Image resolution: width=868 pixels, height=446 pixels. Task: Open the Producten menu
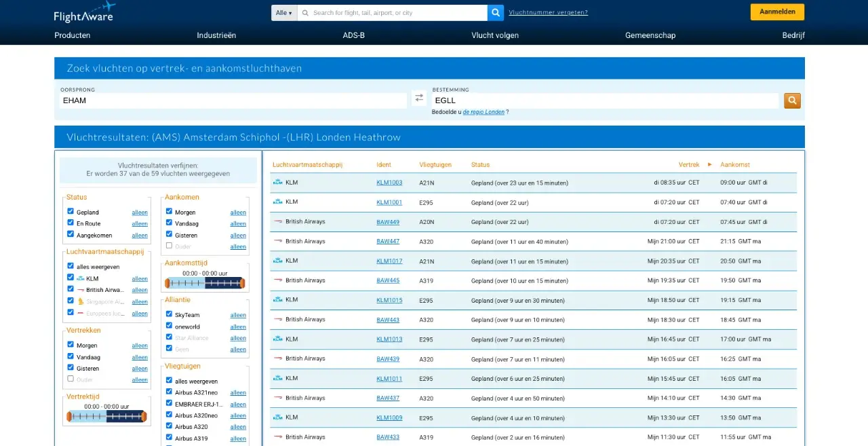pos(73,35)
